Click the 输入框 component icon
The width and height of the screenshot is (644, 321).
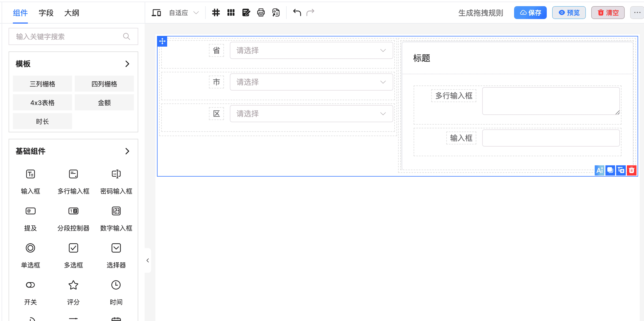(31, 174)
